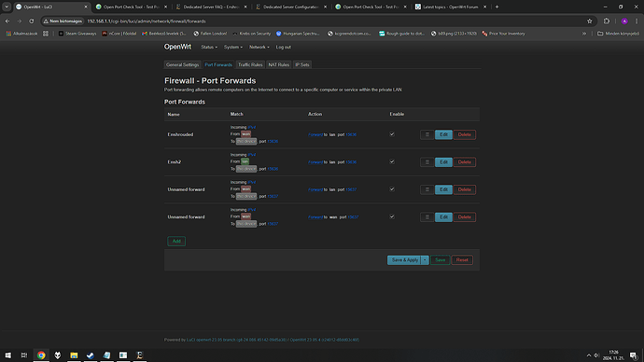The image size is (644, 362).
Task: Bookmark this page with the star icon
Action: (x=589, y=21)
